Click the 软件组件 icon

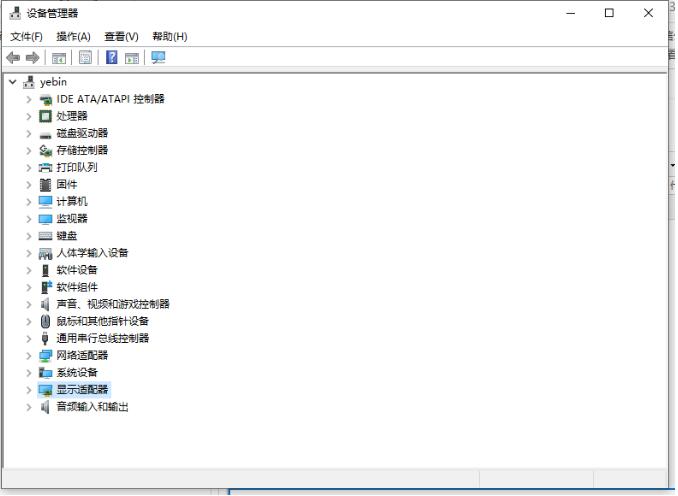46,287
